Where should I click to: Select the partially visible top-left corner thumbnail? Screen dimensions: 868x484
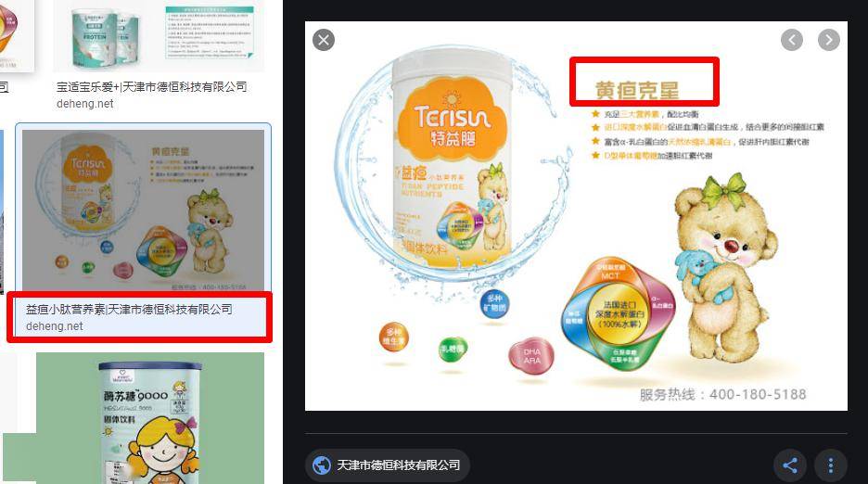(17, 35)
